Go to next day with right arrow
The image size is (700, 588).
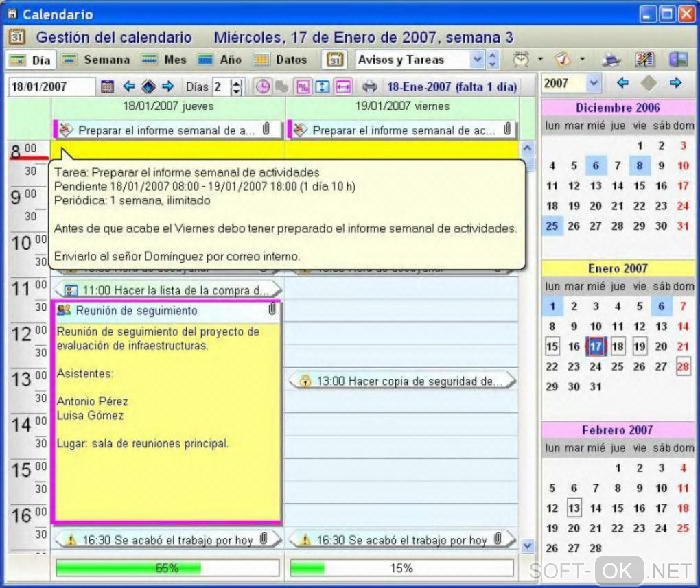(x=168, y=86)
